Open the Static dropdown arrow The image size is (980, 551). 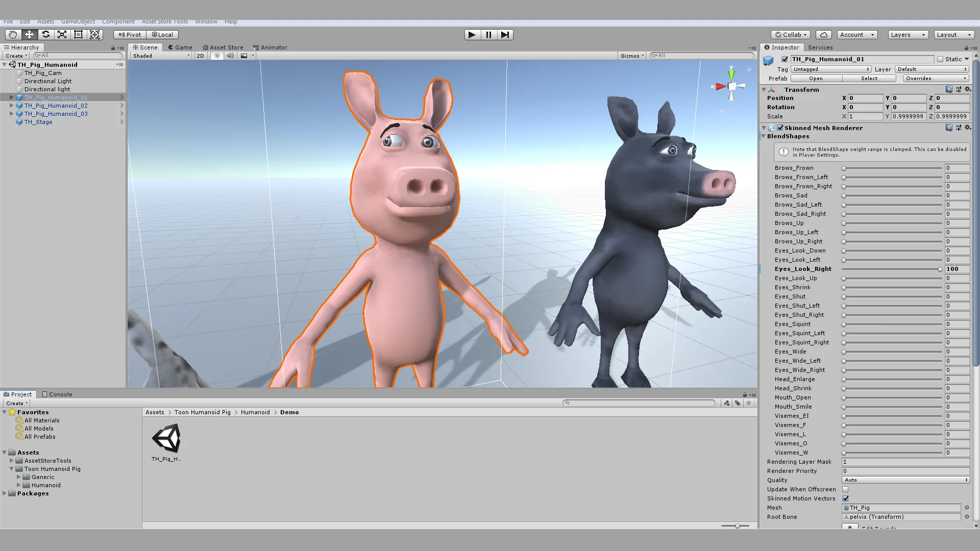(967, 59)
